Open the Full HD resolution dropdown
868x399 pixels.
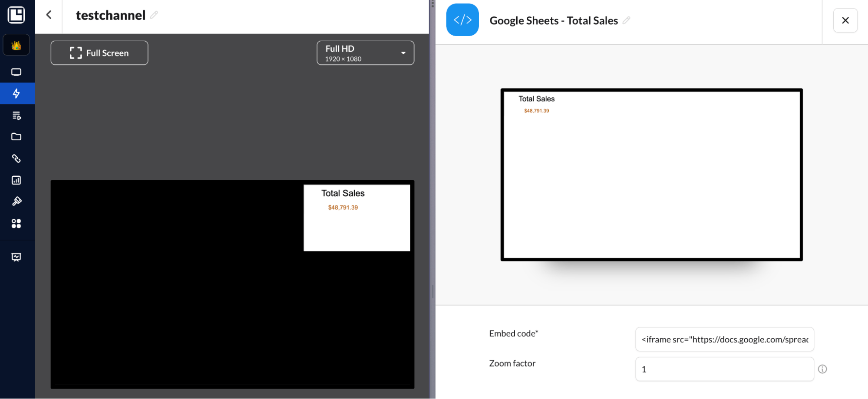click(x=365, y=53)
